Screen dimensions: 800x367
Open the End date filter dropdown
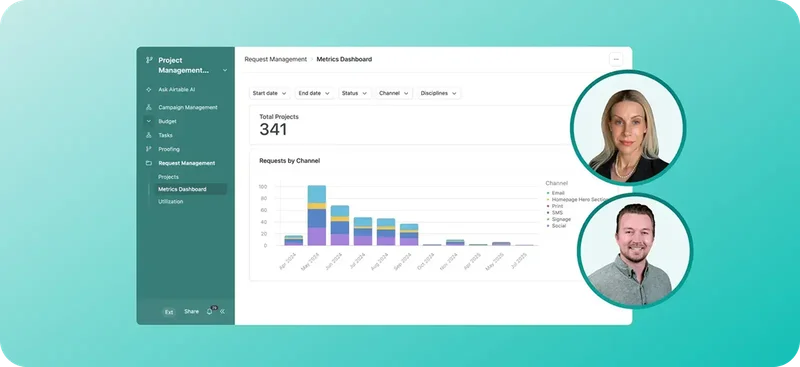click(314, 93)
